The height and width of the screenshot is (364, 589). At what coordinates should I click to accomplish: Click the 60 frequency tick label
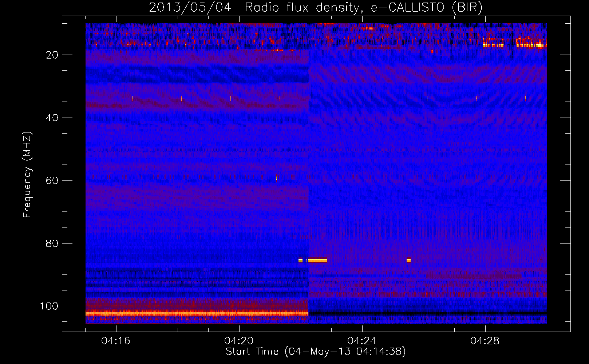coord(52,181)
